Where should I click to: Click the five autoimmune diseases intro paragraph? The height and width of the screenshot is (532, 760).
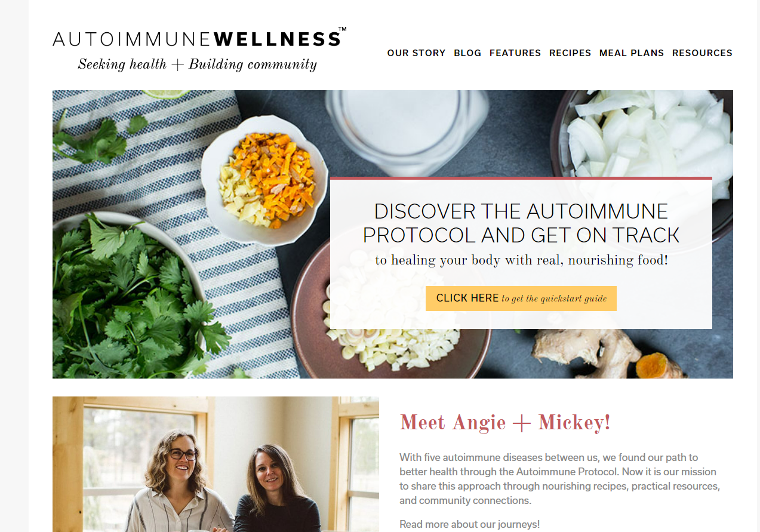coord(560,479)
